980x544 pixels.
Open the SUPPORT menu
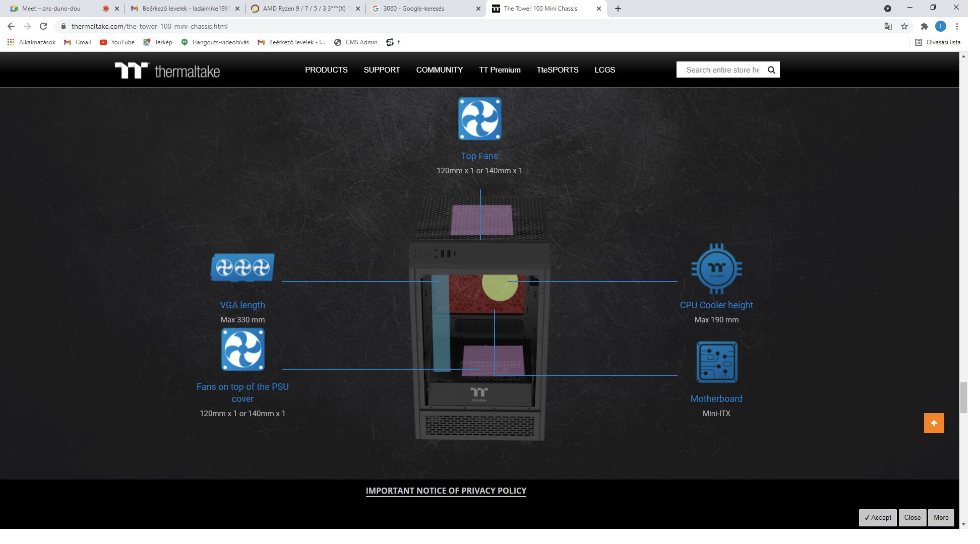pyautogui.click(x=382, y=70)
